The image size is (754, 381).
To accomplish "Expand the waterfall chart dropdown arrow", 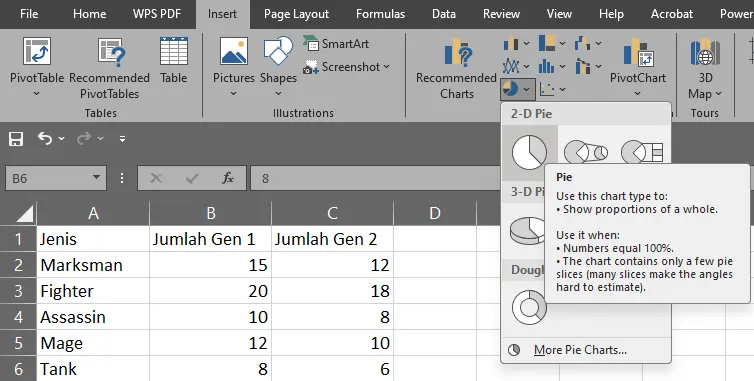I will tap(598, 44).
